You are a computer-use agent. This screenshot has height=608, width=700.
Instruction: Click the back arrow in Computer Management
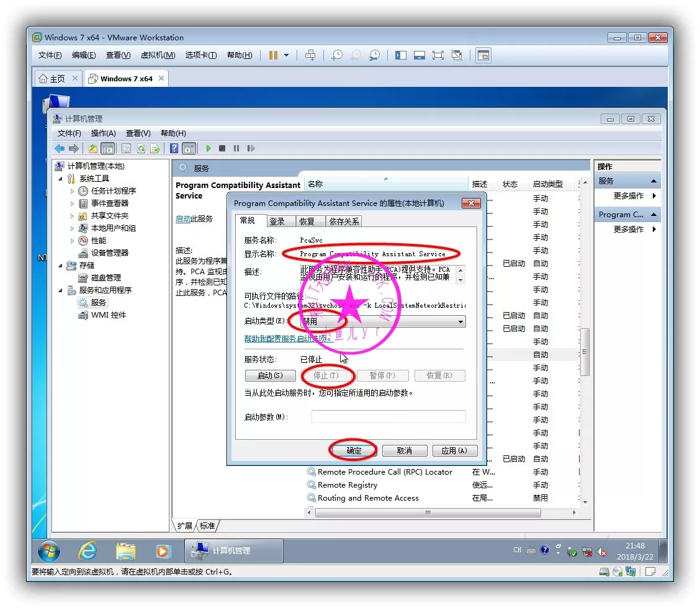coord(60,148)
